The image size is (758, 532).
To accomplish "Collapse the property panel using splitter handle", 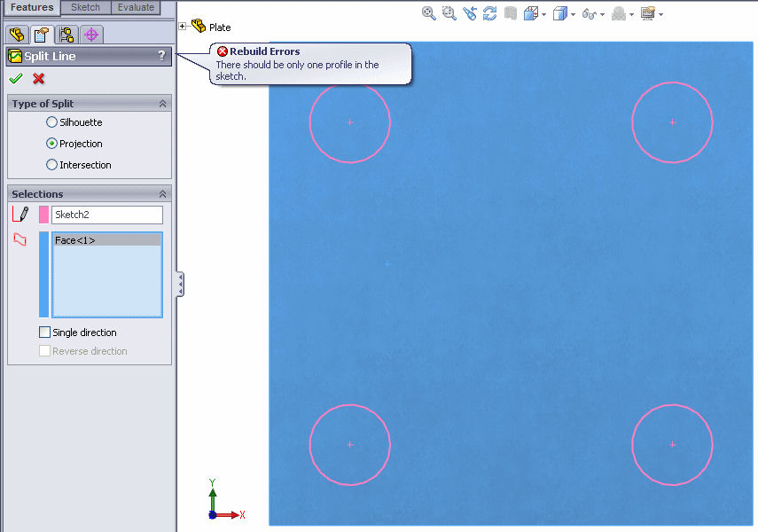I will [x=180, y=284].
